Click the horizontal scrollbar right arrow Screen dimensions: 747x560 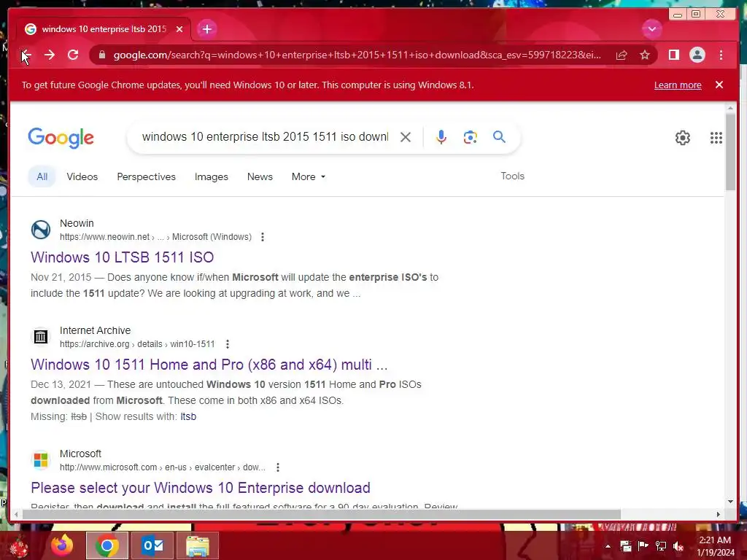point(719,514)
